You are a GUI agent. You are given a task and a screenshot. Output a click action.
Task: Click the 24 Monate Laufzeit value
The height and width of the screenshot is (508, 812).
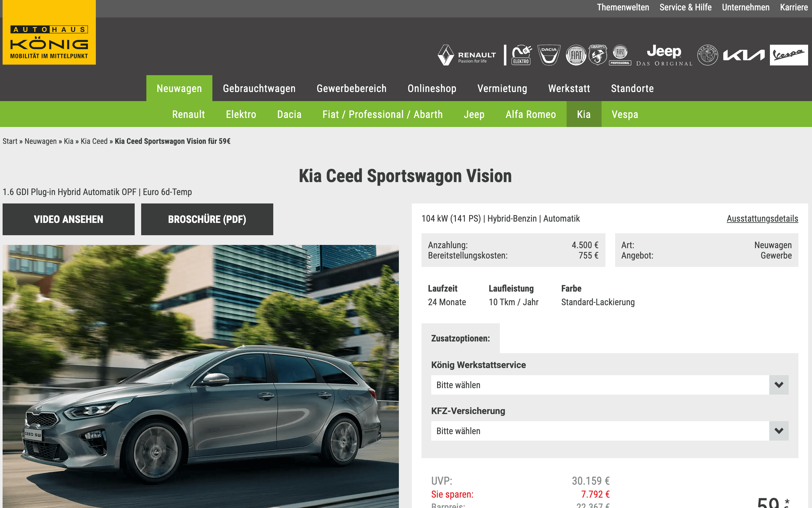447,302
